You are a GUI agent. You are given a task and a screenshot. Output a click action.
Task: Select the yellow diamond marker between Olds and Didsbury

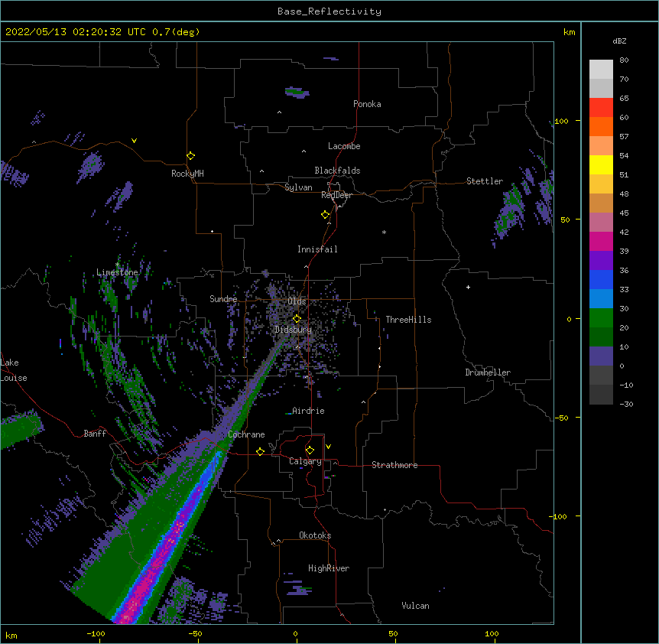297,319
